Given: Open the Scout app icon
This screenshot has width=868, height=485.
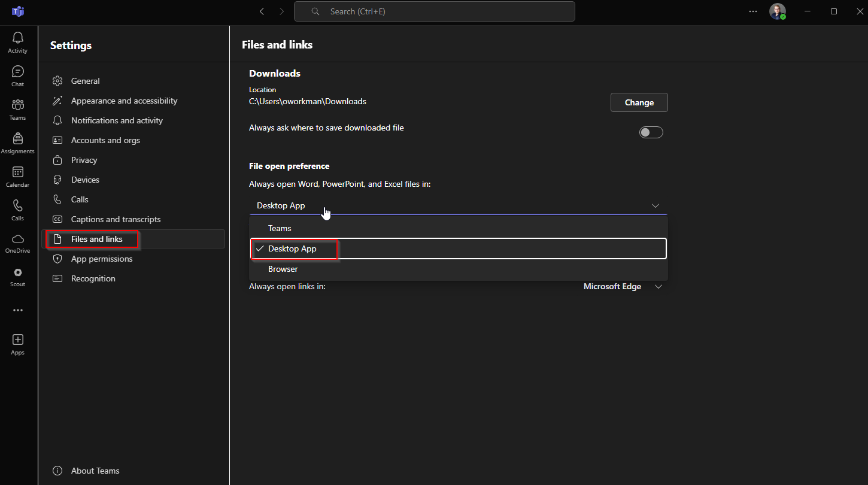Looking at the screenshot, I should pyautogui.click(x=18, y=276).
